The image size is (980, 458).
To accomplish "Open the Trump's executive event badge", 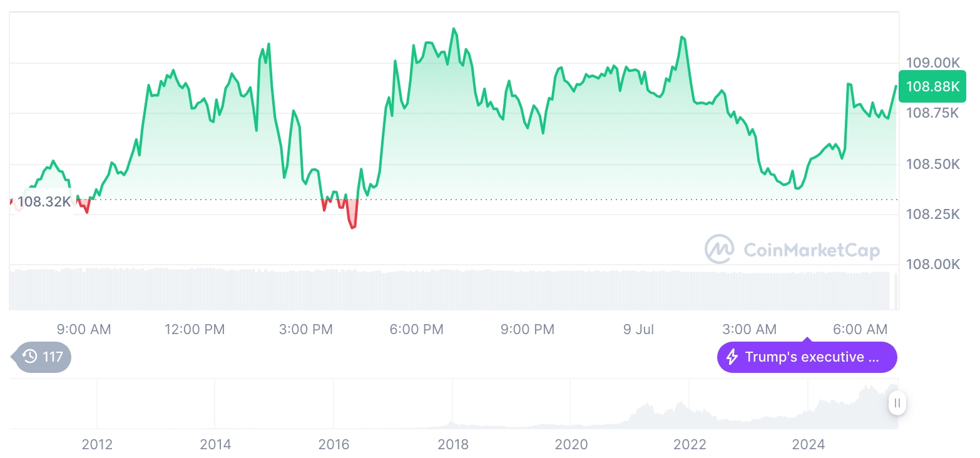I will 807,357.
